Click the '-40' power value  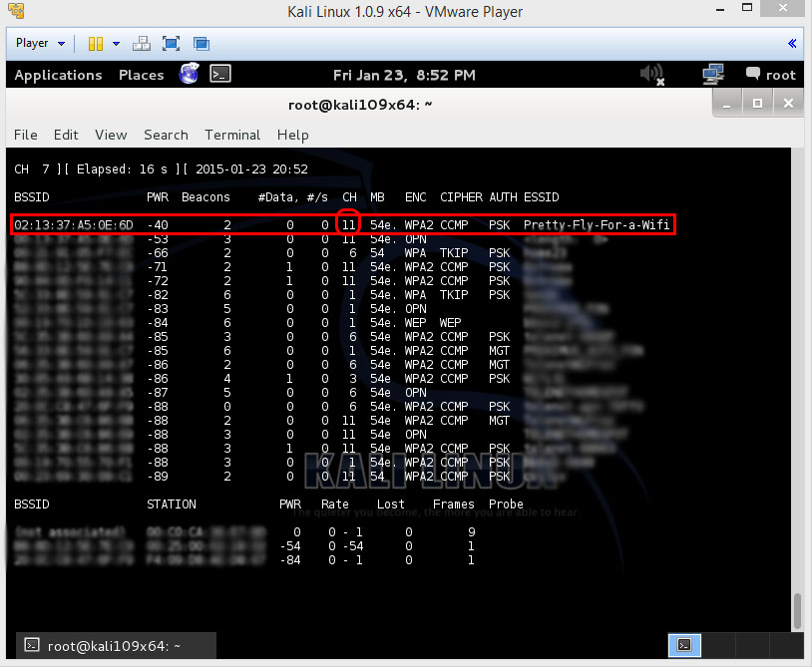coord(158,225)
